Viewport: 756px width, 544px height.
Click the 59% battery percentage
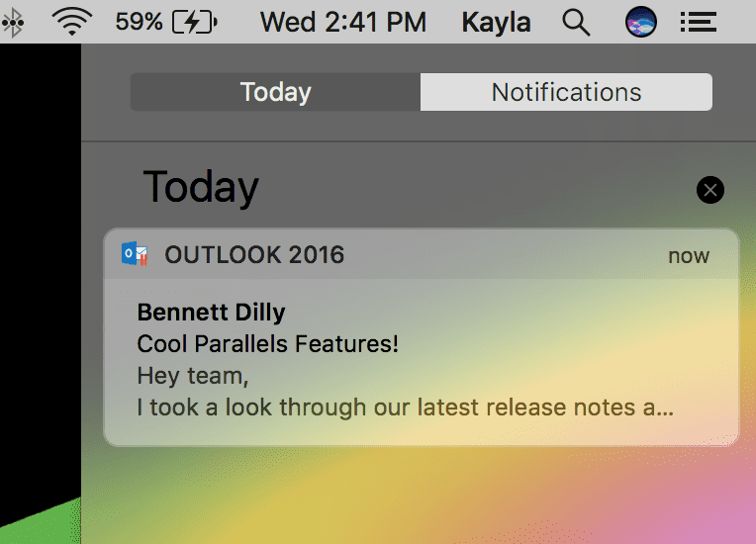(x=139, y=22)
